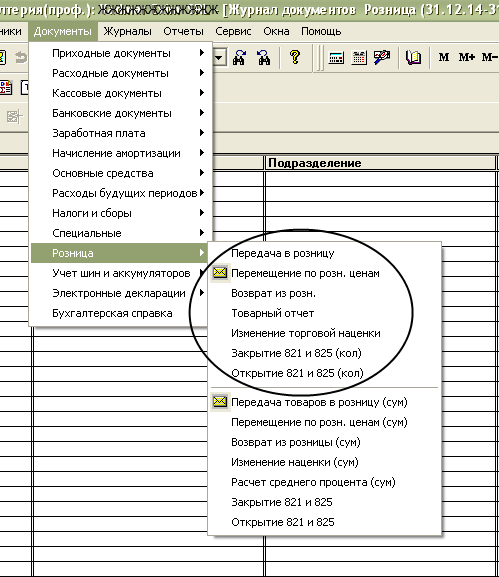Expand Налоги и сборы submenu arrow

tap(202, 212)
